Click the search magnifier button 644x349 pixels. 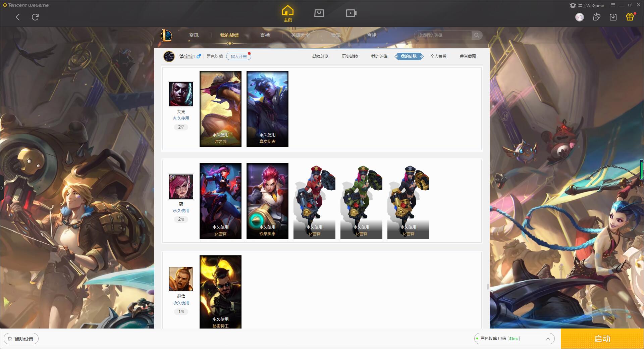tap(476, 35)
